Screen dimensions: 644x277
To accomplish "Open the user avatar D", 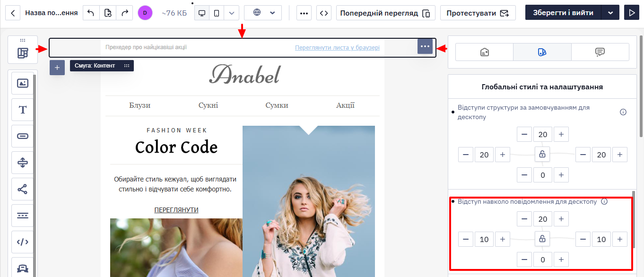I will coord(145,13).
